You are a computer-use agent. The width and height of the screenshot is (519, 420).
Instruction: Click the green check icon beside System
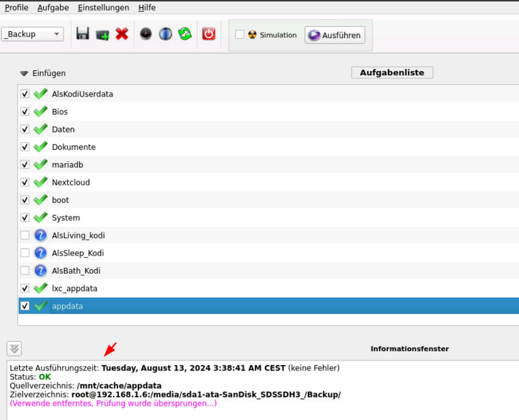pyautogui.click(x=40, y=217)
